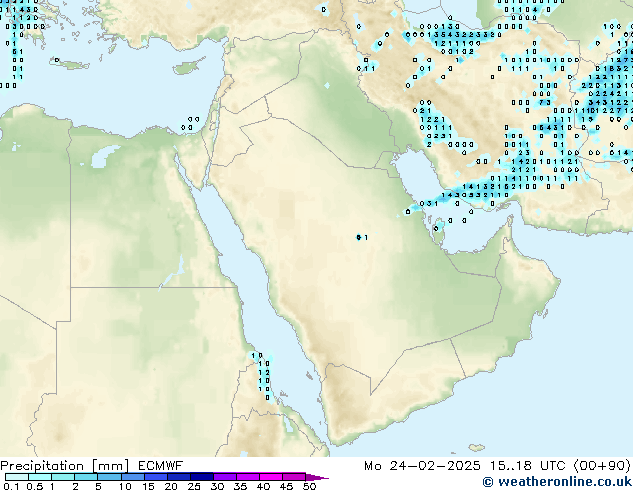Select the 30–35 mm purple swatch
Viewport: 634px width, 490px height.
click(225, 477)
